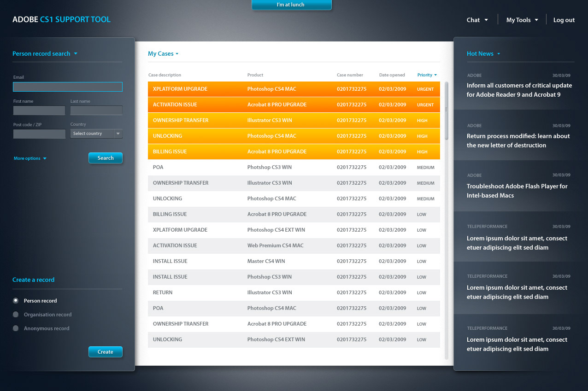Click the Create button
This screenshot has height=391, width=588.
pos(106,352)
